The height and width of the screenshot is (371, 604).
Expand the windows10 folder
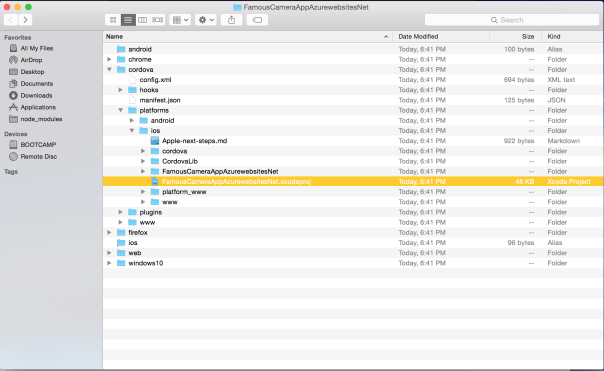coord(109,263)
